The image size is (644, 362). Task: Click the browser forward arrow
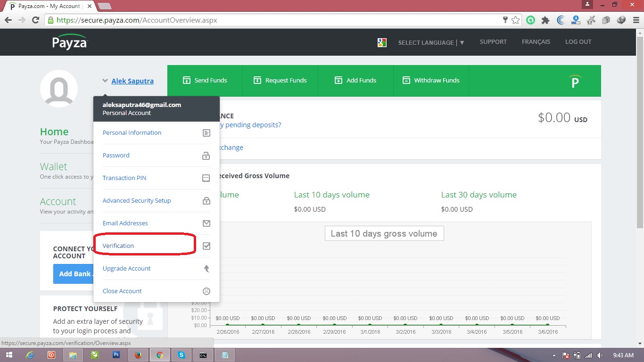[x=22, y=20]
